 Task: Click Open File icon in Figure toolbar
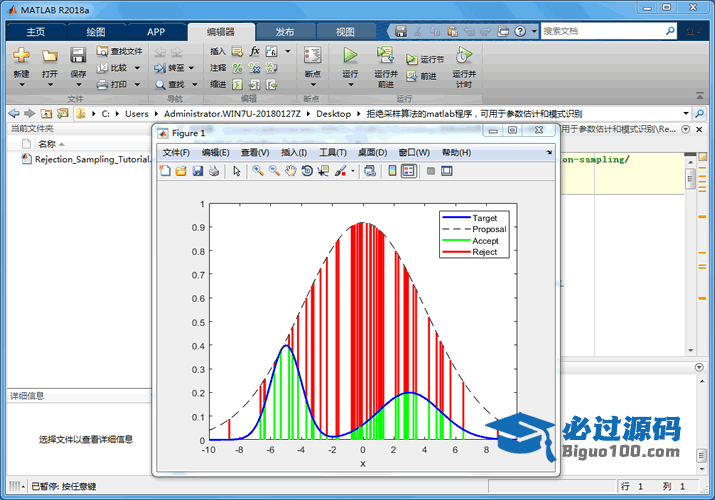[181, 171]
